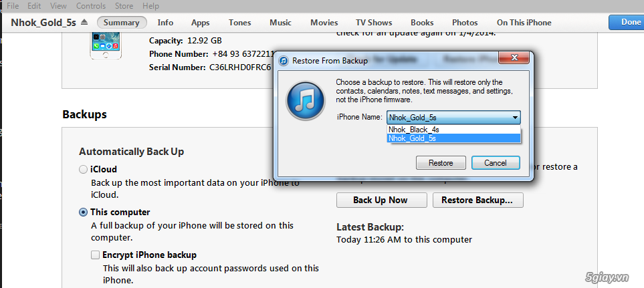Click the iTunes music note icon in dialog

pos(306,100)
